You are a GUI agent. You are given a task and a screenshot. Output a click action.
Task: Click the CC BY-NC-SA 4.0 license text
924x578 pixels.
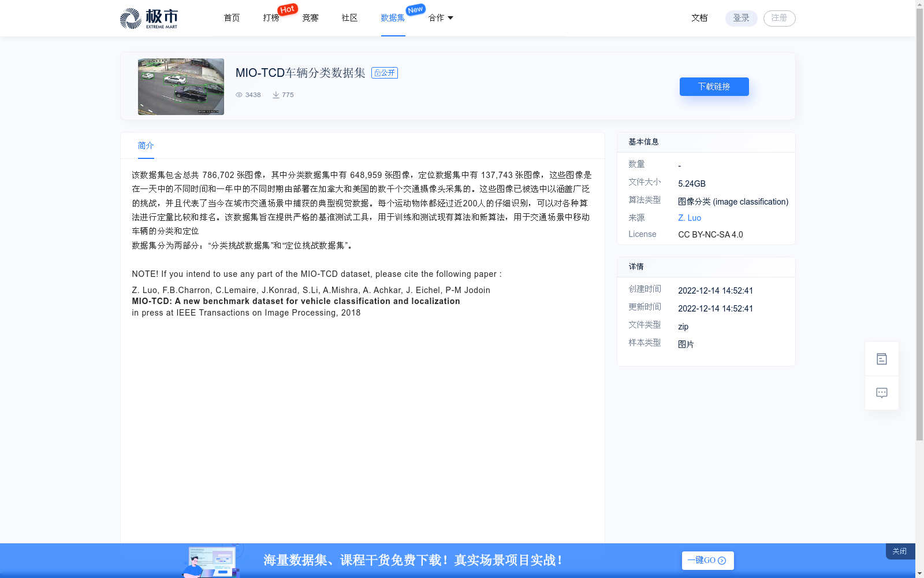[710, 235]
